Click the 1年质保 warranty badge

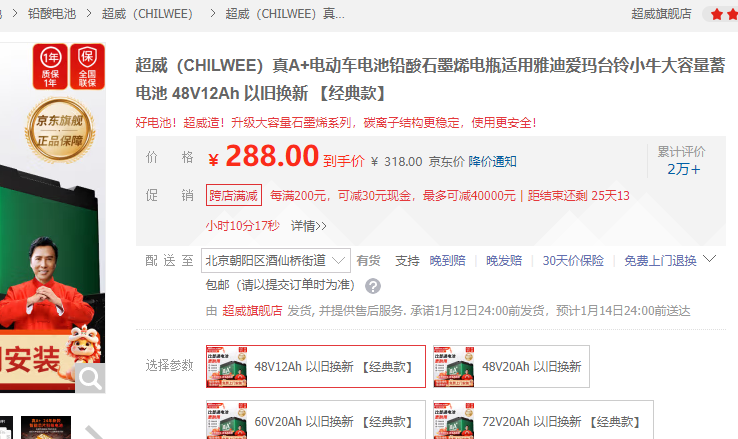(50, 67)
